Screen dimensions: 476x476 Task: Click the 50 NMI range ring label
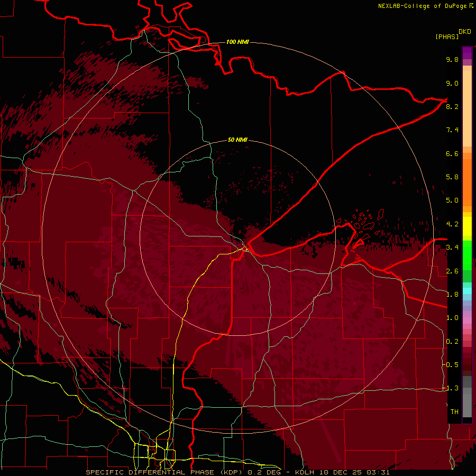(237, 140)
